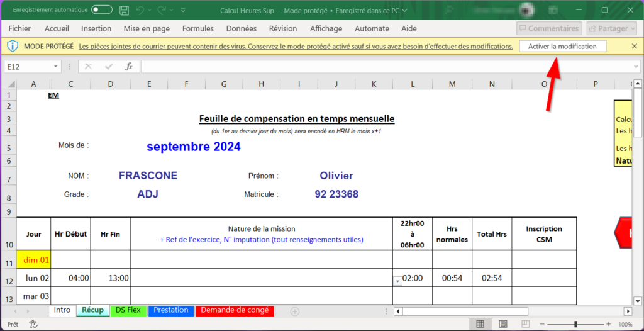
Task: Open the Demande de congé sheet tab
Action: click(235, 310)
